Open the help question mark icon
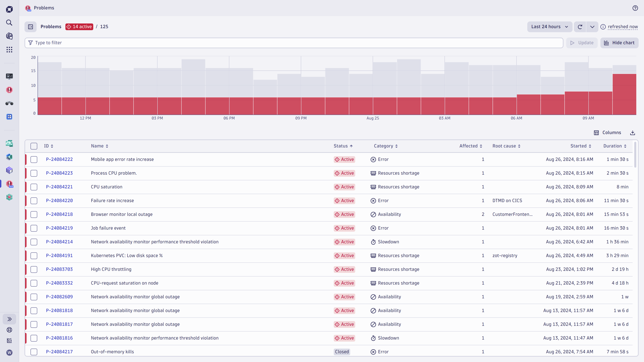Screen dimensions: 644x362 635,8
